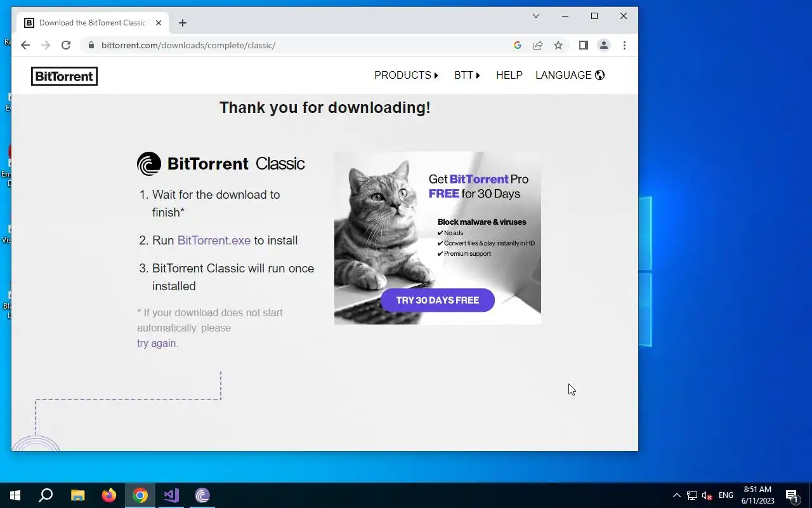812x508 pixels.
Task: Open the Chrome profile avatar
Action: [x=604, y=45]
